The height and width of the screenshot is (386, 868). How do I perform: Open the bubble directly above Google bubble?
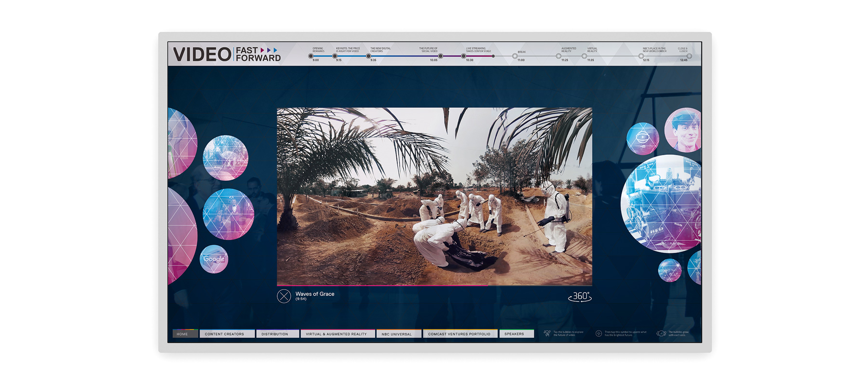pos(228,214)
